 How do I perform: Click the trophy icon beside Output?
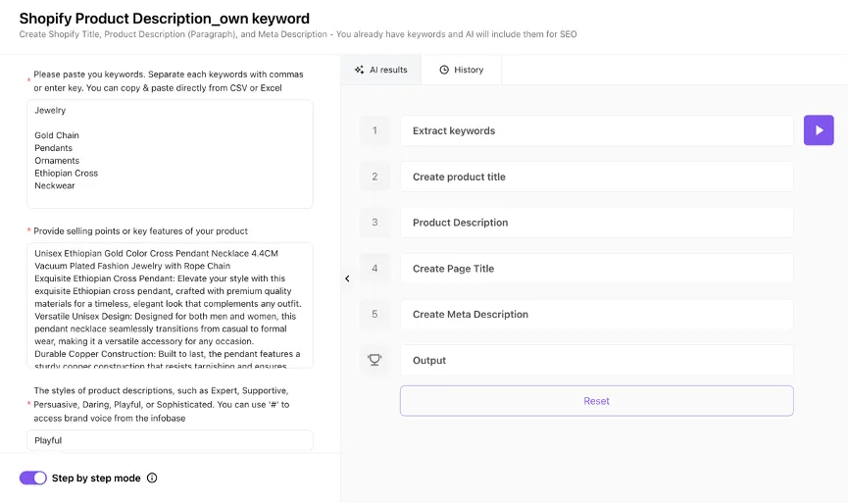tap(375, 360)
